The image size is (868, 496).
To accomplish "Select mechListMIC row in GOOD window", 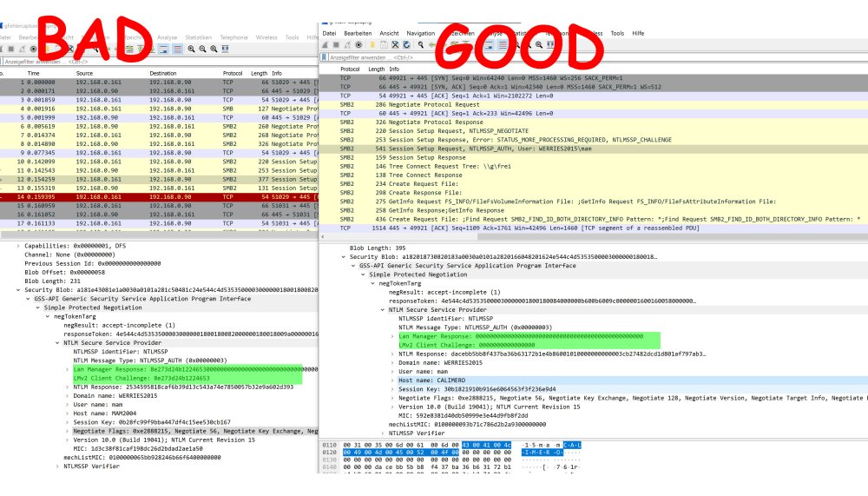I will point(467,425).
